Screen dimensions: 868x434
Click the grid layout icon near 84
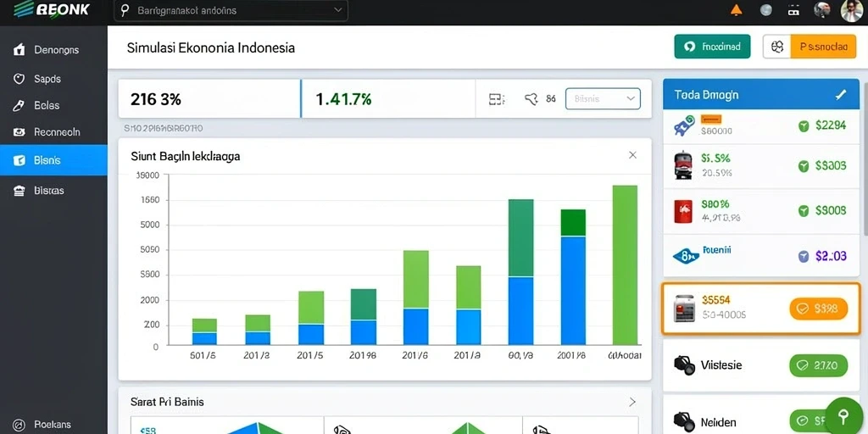click(497, 99)
